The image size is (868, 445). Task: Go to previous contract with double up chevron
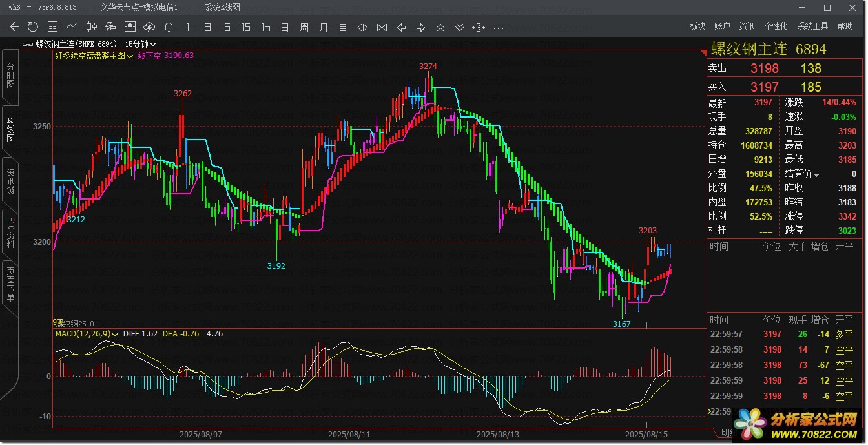point(440,27)
